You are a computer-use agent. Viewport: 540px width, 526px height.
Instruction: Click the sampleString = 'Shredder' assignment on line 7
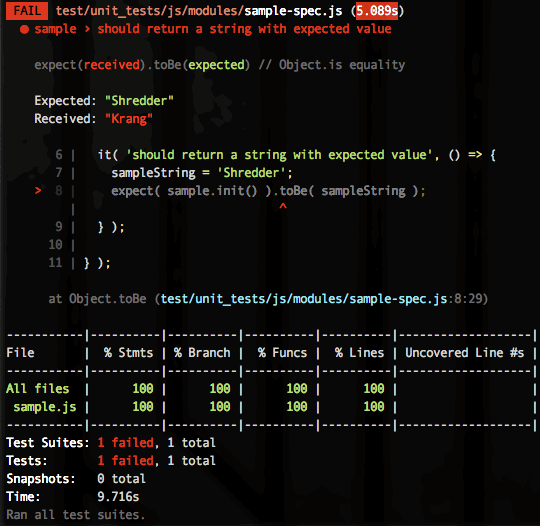(202, 173)
